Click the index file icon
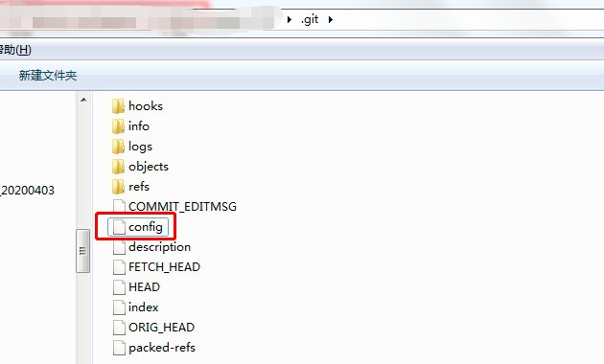Screen dimensions: 604x364 tap(120, 307)
